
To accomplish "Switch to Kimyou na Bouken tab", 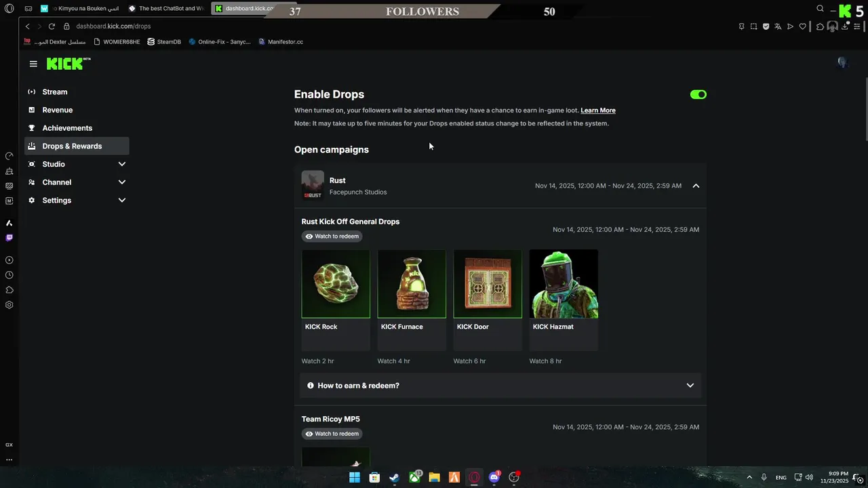I will pos(80,9).
